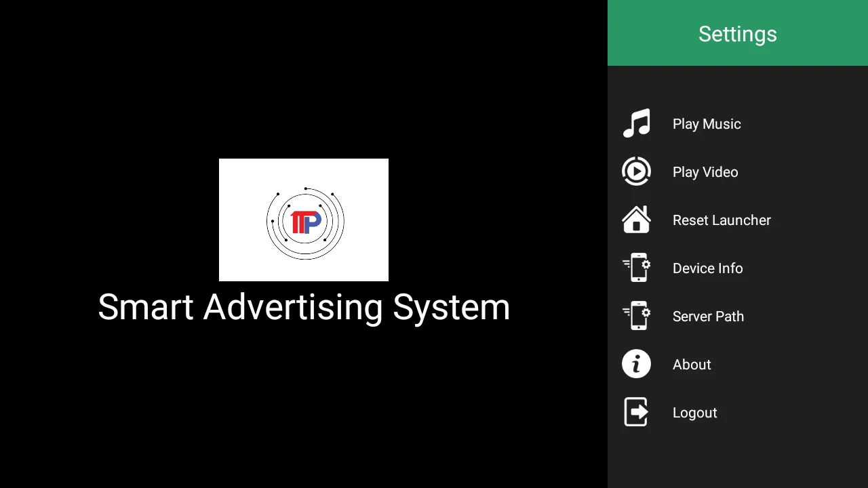Select the Play Video menu entry

(738, 171)
